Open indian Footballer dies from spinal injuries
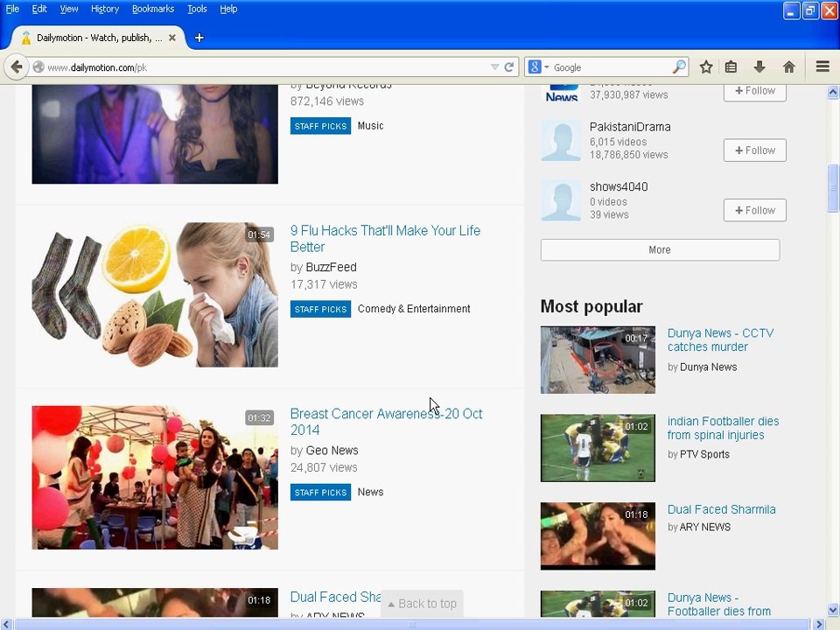The image size is (840, 630). (x=723, y=428)
